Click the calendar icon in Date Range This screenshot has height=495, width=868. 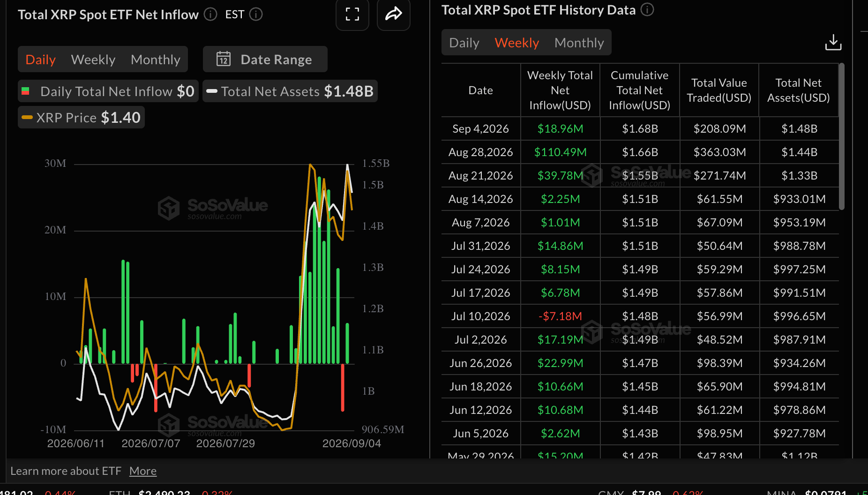[x=224, y=59]
